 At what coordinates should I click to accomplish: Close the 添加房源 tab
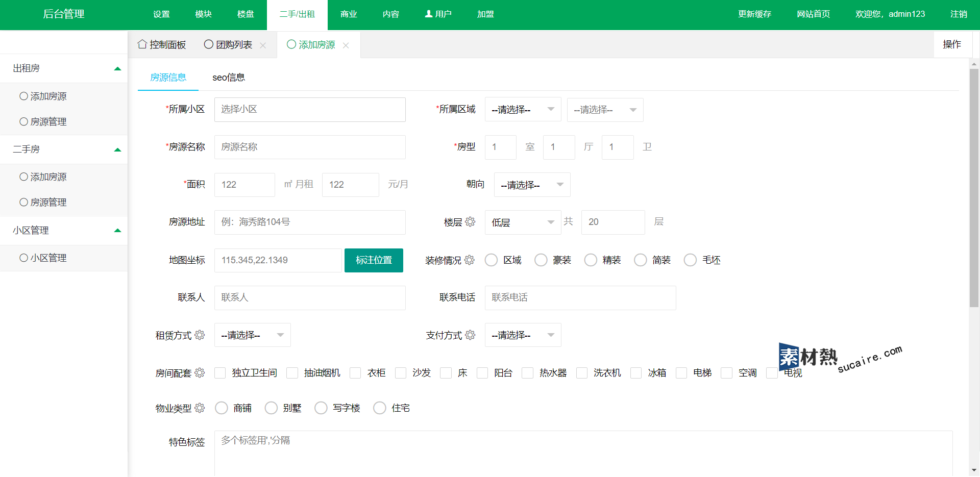346,45
